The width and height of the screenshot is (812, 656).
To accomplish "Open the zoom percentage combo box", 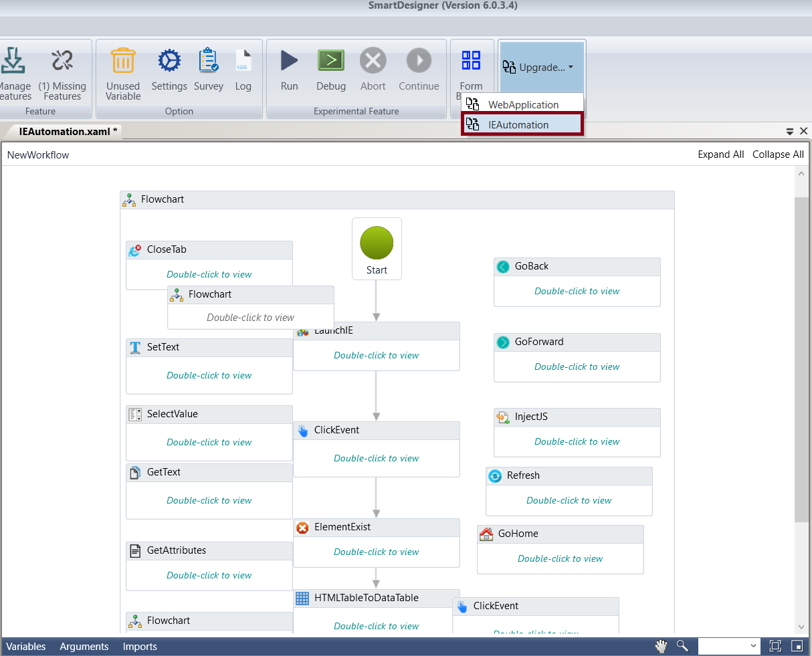I will [729, 646].
